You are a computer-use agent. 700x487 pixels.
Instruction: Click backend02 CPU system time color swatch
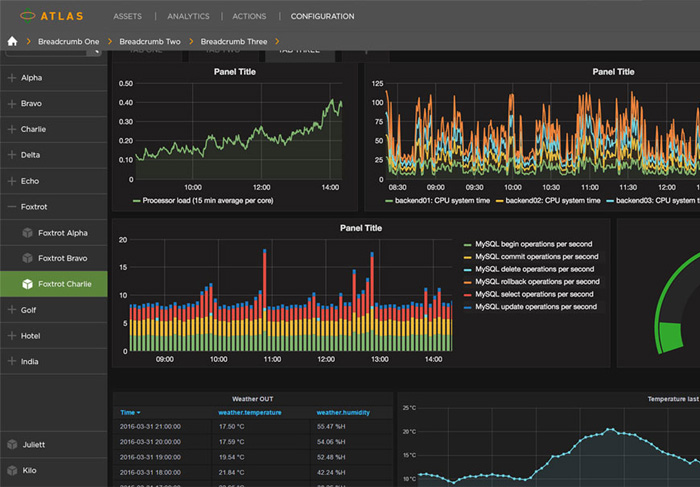click(499, 201)
